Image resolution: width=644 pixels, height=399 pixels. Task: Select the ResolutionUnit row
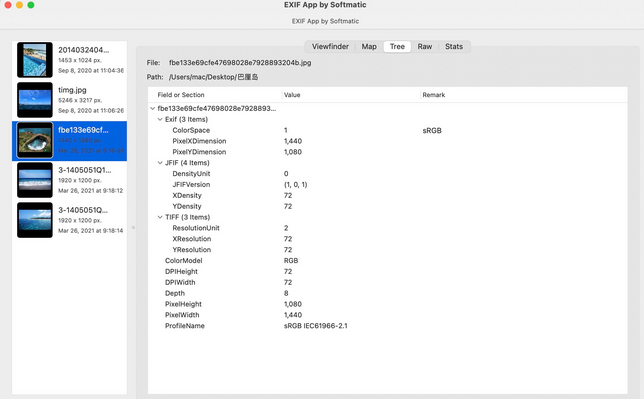[x=388, y=228]
